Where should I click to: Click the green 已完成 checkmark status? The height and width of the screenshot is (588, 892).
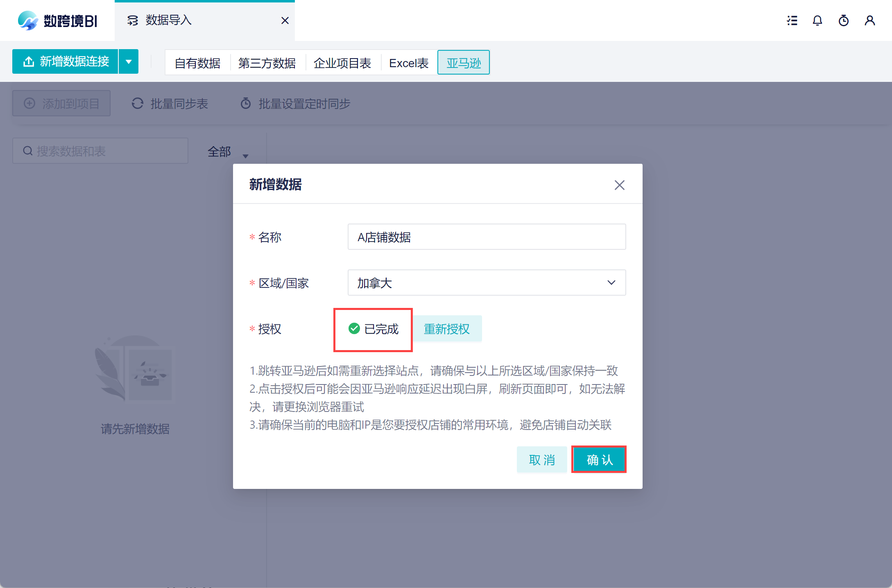coord(354,328)
